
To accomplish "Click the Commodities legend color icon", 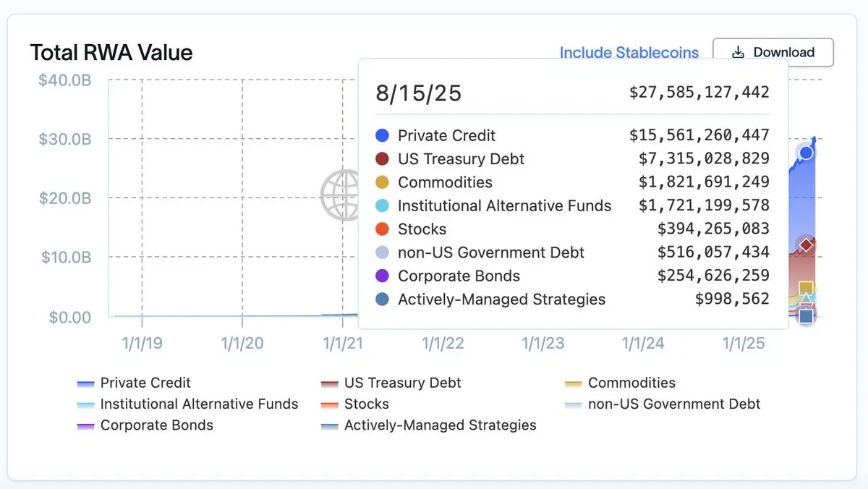I will (x=574, y=383).
